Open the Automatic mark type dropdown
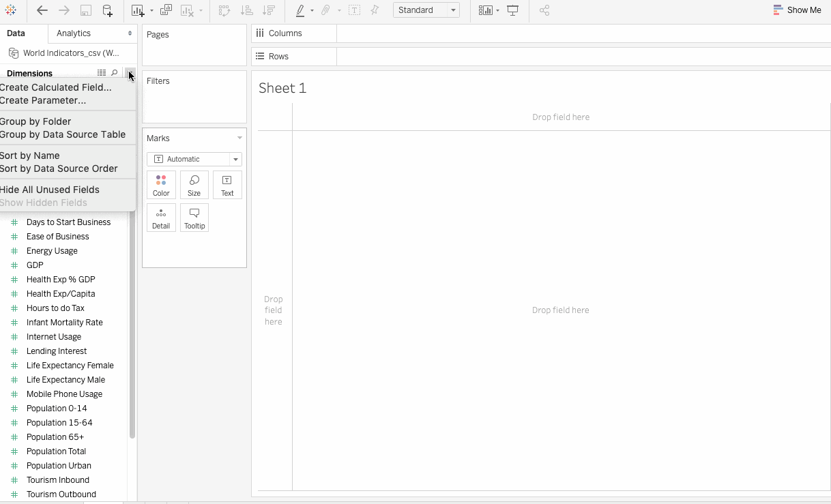The height and width of the screenshot is (504, 831). (194, 159)
